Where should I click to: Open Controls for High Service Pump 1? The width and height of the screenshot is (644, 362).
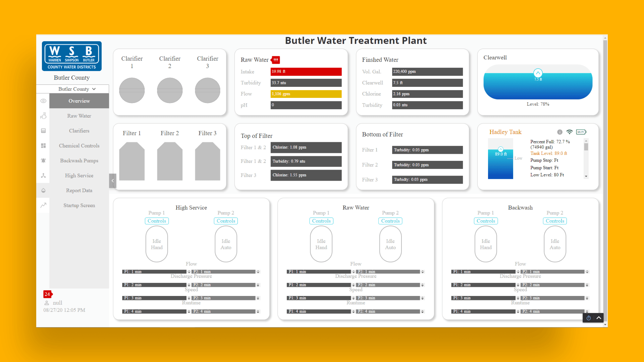pyautogui.click(x=157, y=221)
